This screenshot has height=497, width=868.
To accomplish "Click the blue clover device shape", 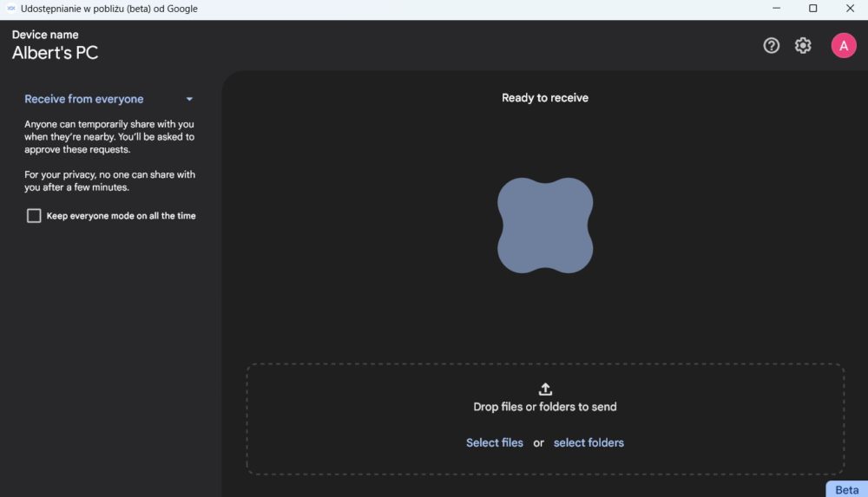I will coord(545,226).
